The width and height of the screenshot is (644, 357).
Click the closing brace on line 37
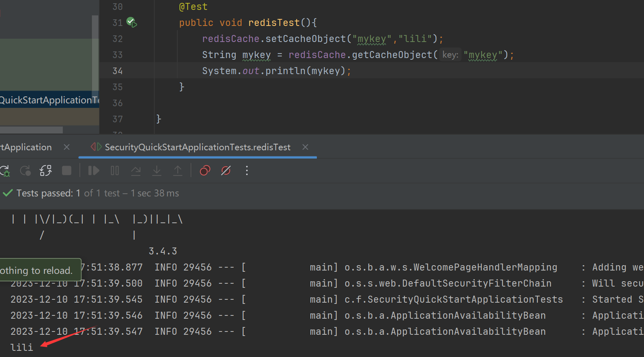(159, 119)
